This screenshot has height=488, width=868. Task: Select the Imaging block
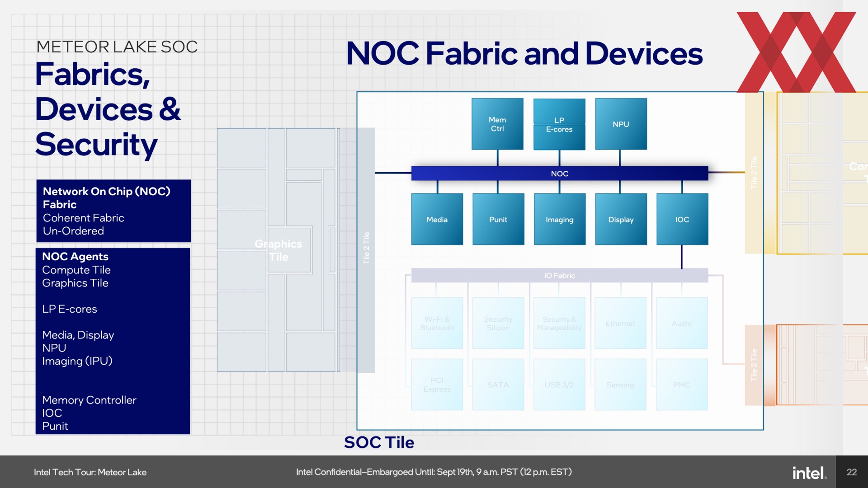(x=560, y=219)
